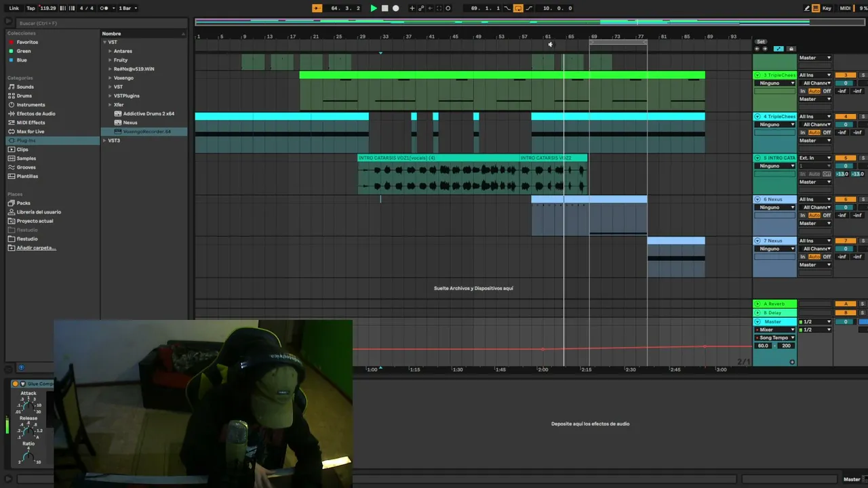Open Max for Live category
The width and height of the screenshot is (868, 488).
tap(31, 131)
